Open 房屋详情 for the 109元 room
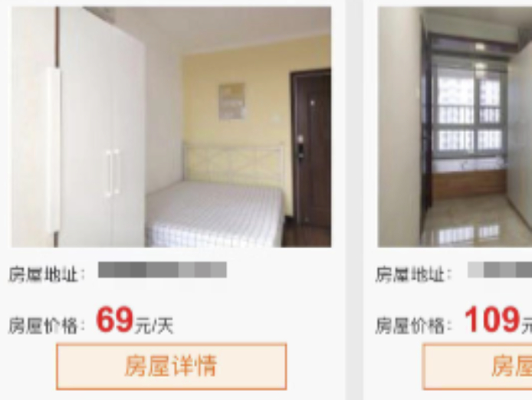The height and width of the screenshot is (400, 532). (477, 367)
